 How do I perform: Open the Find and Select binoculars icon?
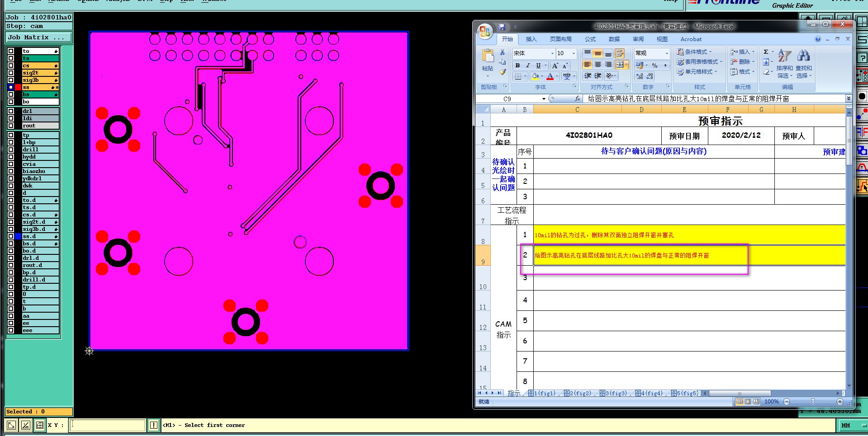(x=804, y=56)
